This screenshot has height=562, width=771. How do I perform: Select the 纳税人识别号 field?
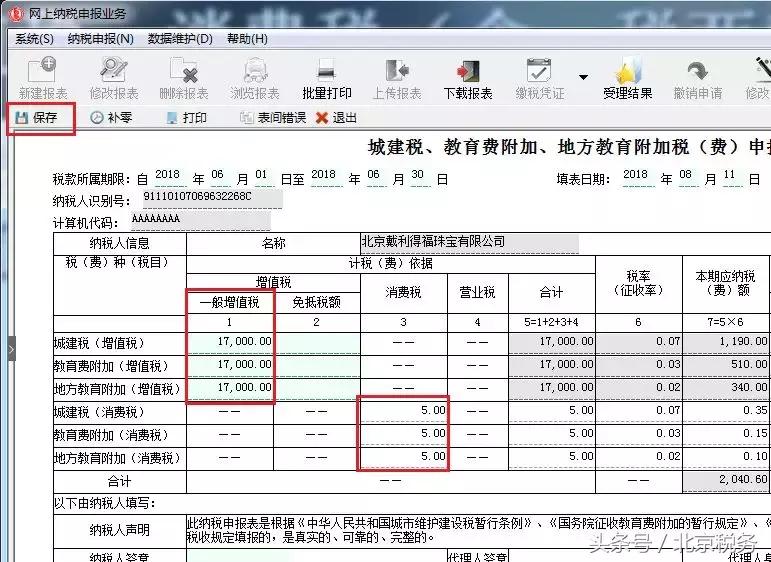pyautogui.click(x=211, y=199)
